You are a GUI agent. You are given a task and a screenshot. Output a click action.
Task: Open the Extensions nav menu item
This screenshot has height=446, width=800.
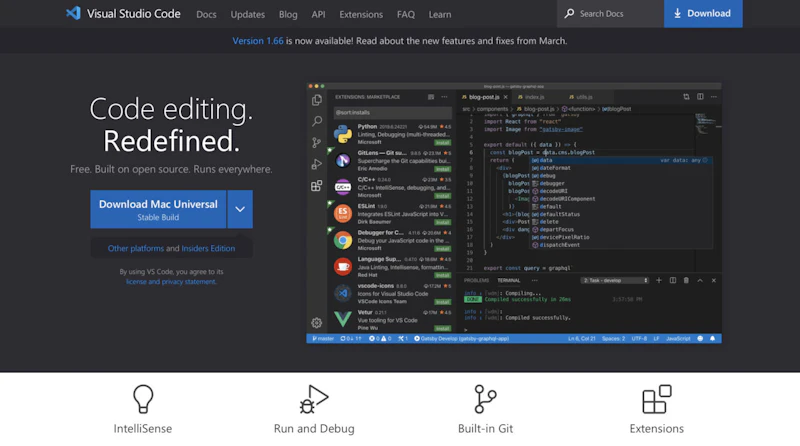[361, 14]
